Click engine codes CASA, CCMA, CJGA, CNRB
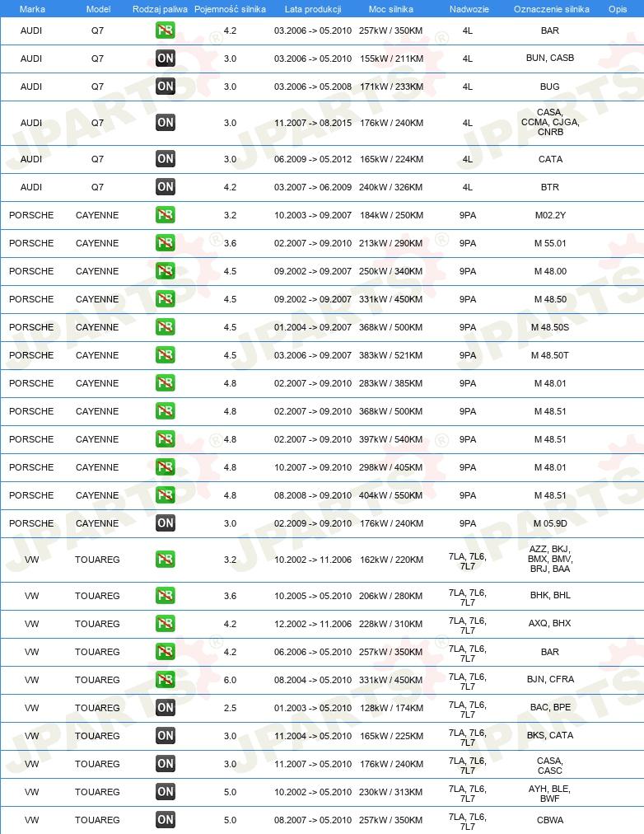 [x=550, y=122]
